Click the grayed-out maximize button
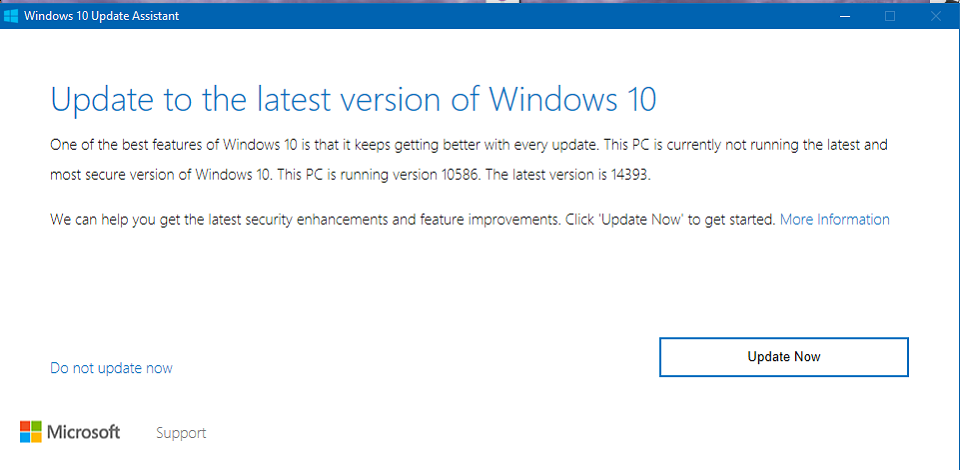 tap(890, 16)
